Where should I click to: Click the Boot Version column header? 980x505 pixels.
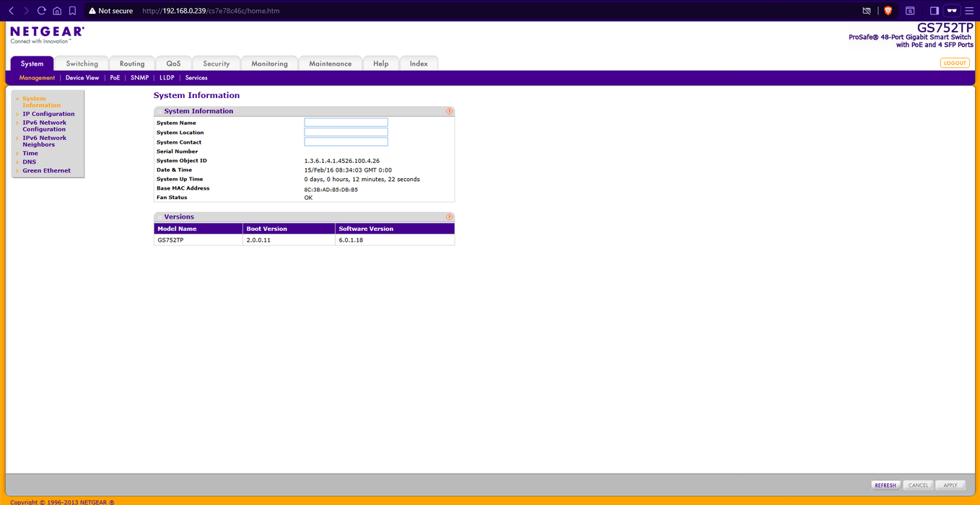pos(289,229)
